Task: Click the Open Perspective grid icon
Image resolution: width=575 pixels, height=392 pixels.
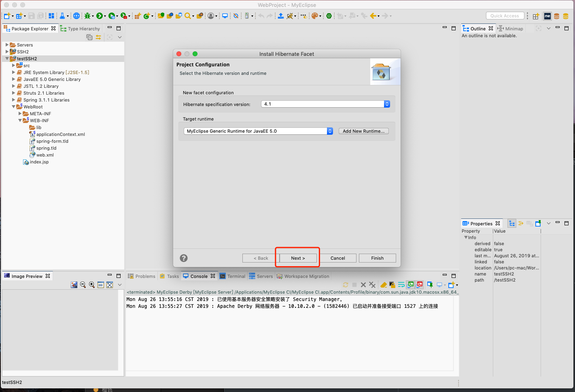Action: point(536,16)
